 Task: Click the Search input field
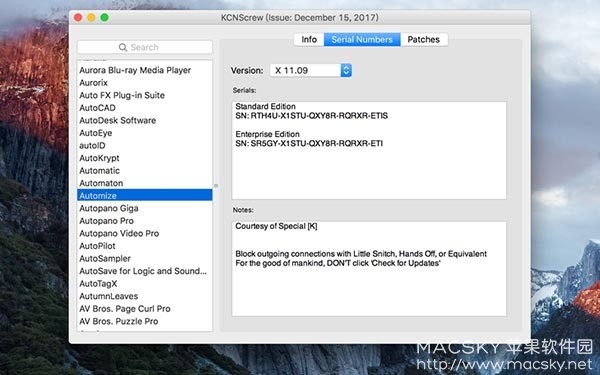145,47
